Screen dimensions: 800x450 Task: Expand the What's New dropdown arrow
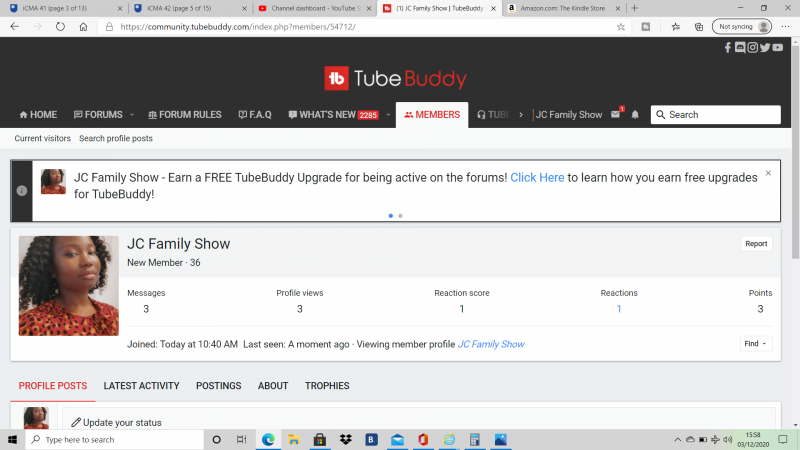point(387,114)
